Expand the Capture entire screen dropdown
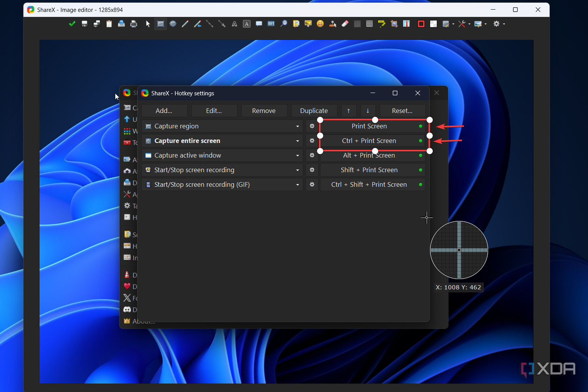 pos(297,141)
